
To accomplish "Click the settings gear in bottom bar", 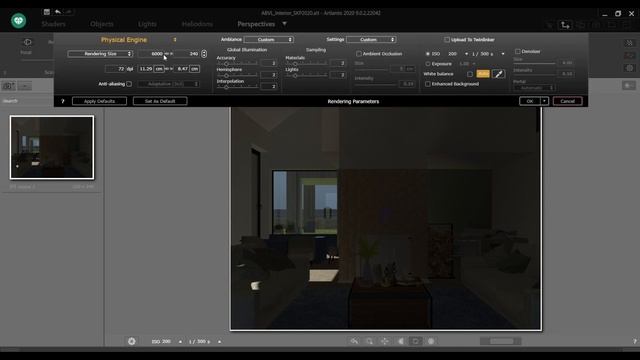I will coord(131,341).
